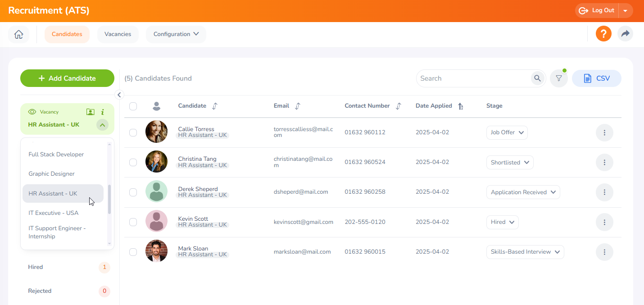Click the vacancy list scrollbar thumb
The width and height of the screenshot is (644, 305).
pos(109,199)
